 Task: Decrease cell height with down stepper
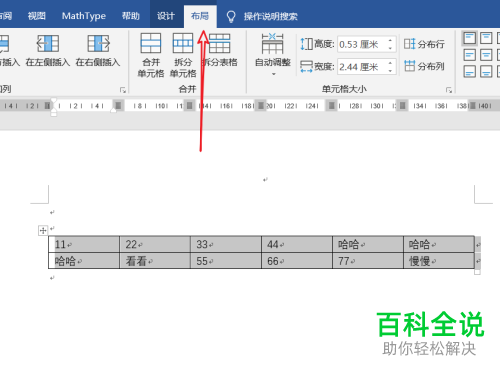pos(390,48)
